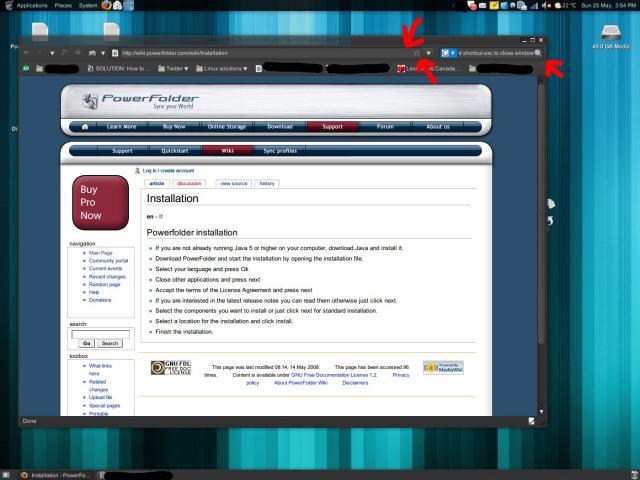Open the back/forward history dropdown arrow
The width and height of the screenshot is (640, 480).
52,53
